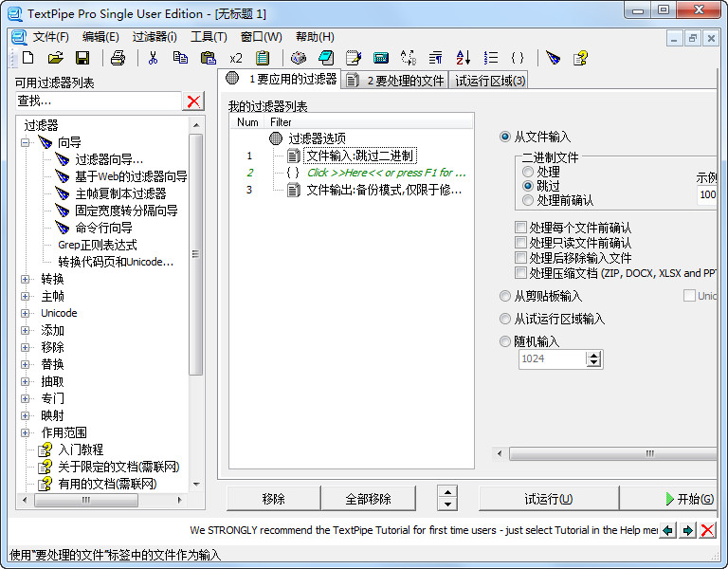Click the A-to-B replace toolbar icon

[x=409, y=58]
